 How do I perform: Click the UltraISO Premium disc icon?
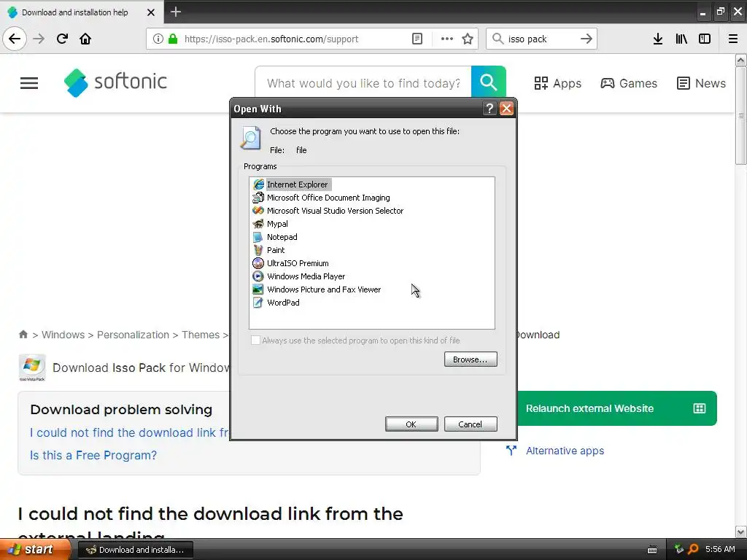click(x=258, y=262)
